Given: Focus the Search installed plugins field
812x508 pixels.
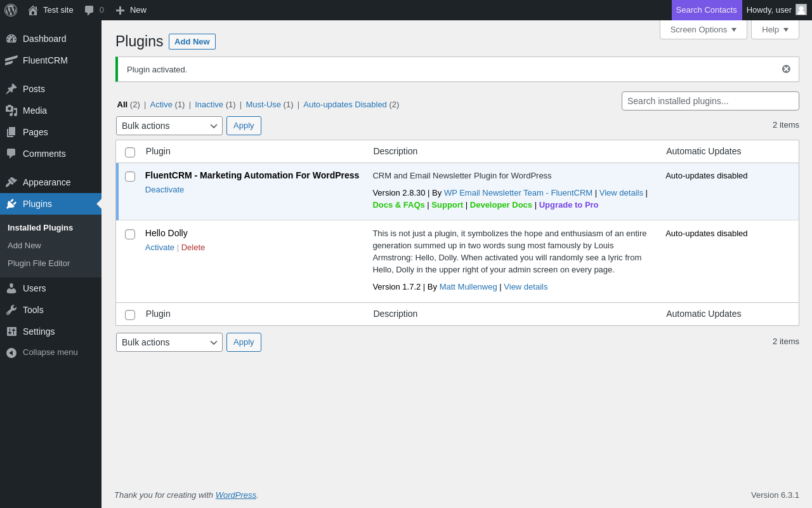Looking at the screenshot, I should tap(710, 101).
